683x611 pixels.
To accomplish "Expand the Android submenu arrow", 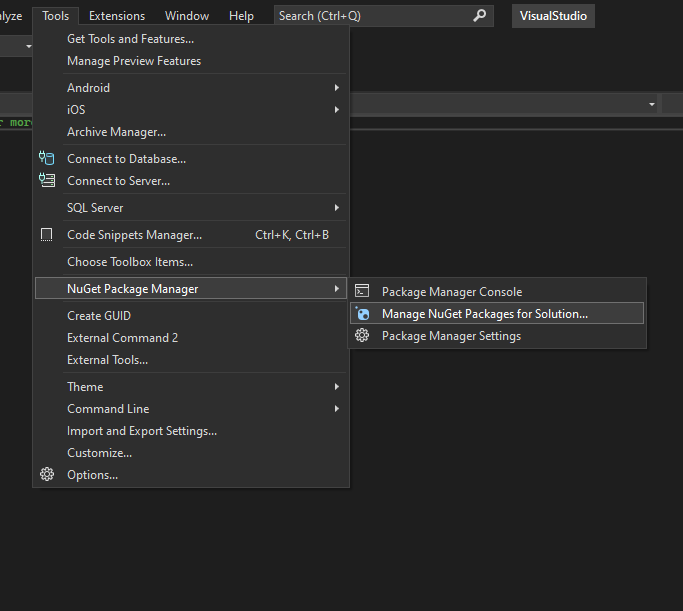I will [x=337, y=88].
